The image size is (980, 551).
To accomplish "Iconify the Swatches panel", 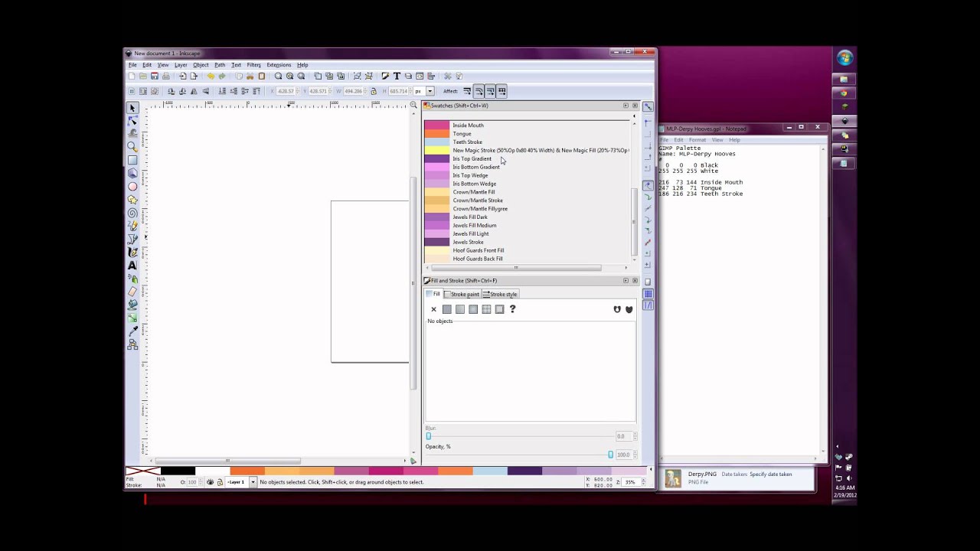I will 626,106.
